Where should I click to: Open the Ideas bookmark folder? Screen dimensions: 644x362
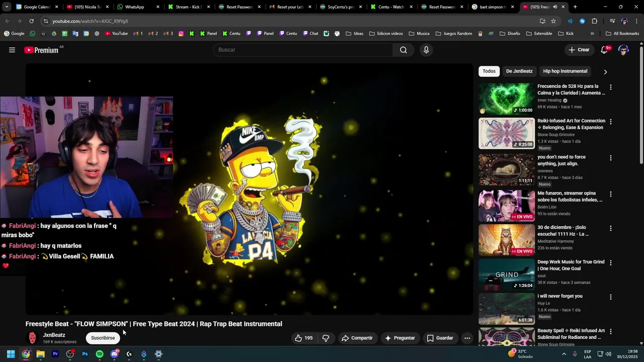coord(355,34)
